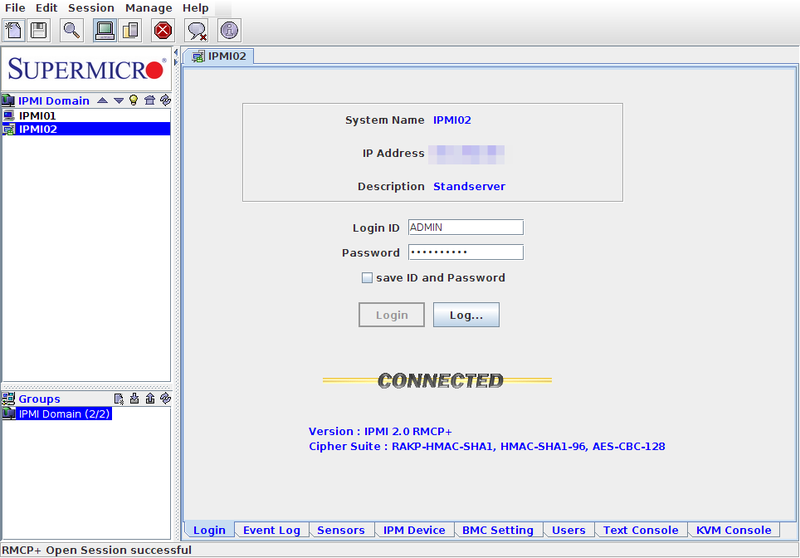Click the blurred IP Address value
Screen dimensions: 800x558
466,154
